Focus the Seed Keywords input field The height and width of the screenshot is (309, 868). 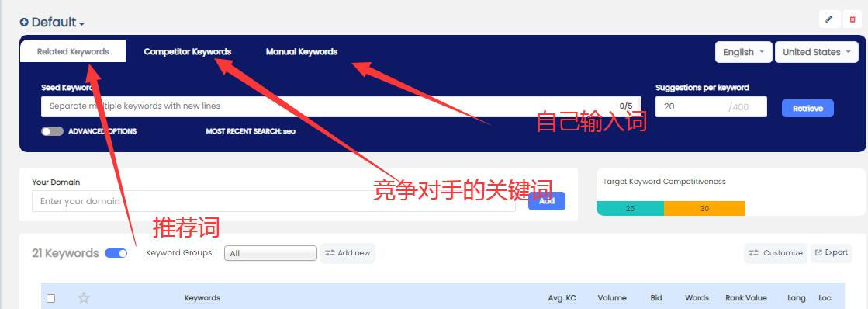[341, 106]
